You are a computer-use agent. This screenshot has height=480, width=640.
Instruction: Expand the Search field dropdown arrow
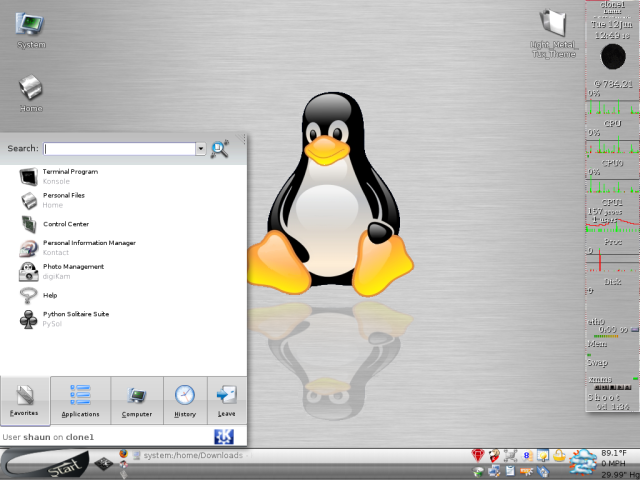(x=200, y=149)
